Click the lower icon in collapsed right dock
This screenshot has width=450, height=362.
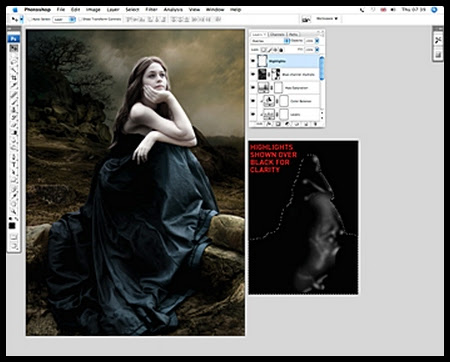click(x=438, y=55)
